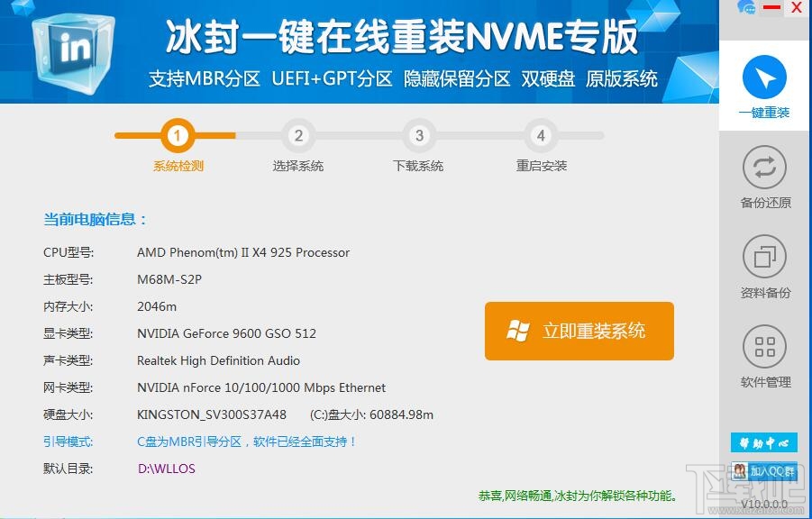Minimize the window with red dash button
This screenshot has height=519, width=812.
tap(771, 7)
